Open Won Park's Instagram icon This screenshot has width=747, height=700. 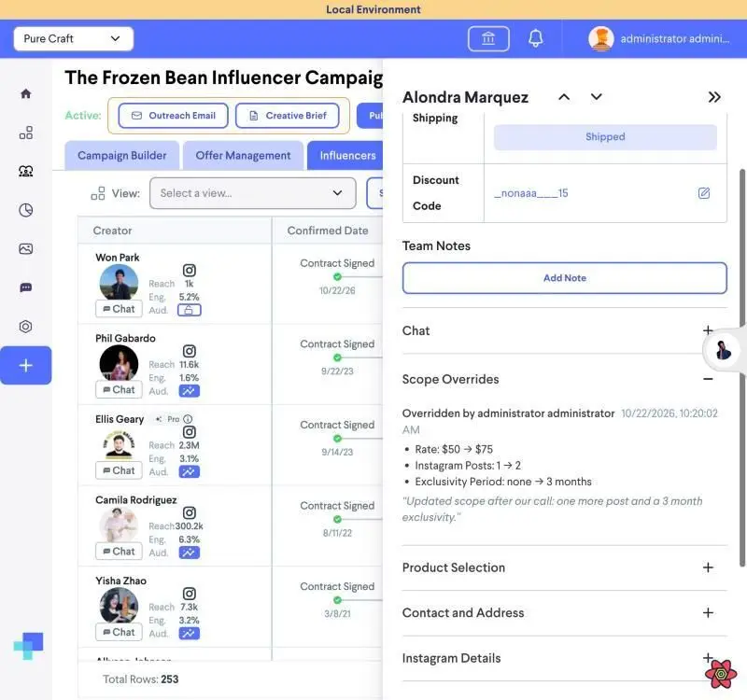pos(190,270)
